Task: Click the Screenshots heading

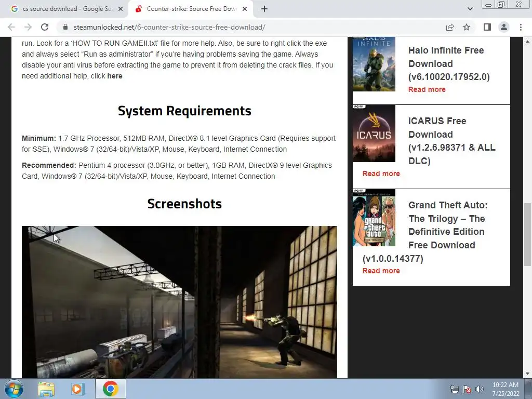Action: [x=184, y=204]
